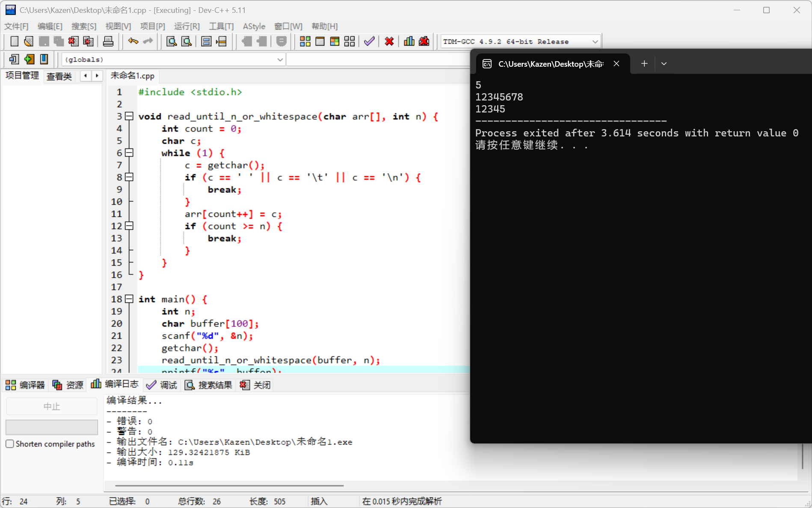Click the Insert snippet icon in second toolbar
The height and width of the screenshot is (508, 812).
click(x=14, y=59)
